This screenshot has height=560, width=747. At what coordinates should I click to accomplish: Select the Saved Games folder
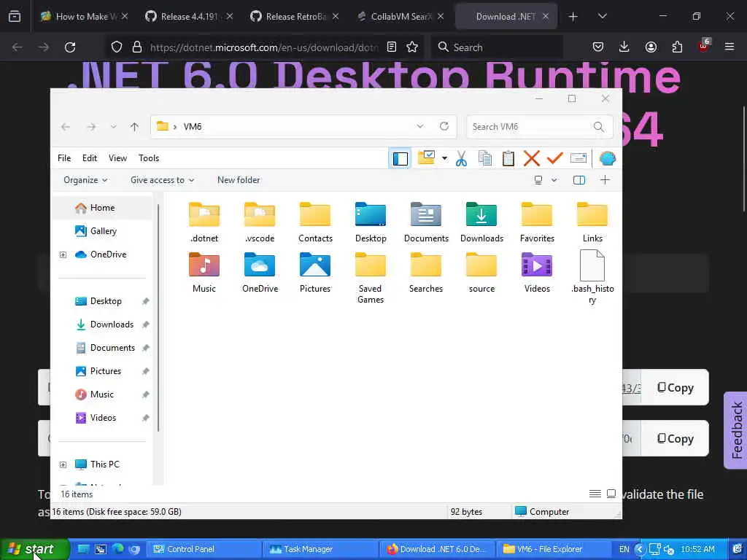[x=371, y=278]
